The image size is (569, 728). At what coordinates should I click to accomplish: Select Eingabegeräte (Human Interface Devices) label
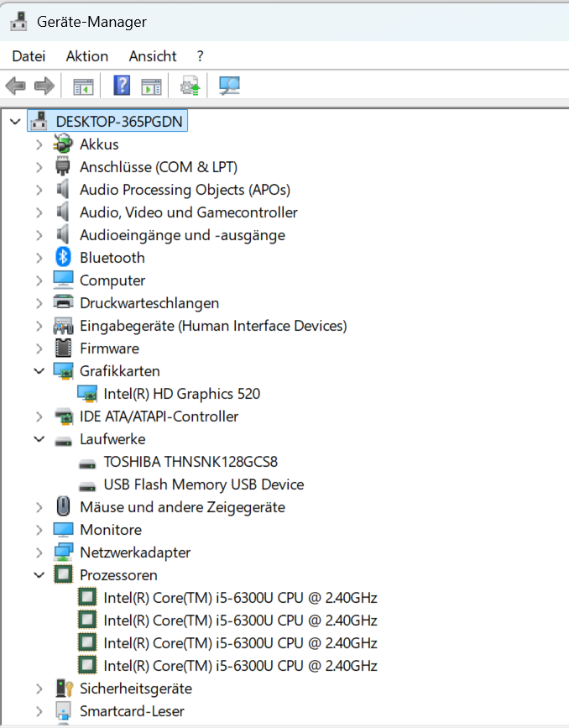tap(213, 326)
